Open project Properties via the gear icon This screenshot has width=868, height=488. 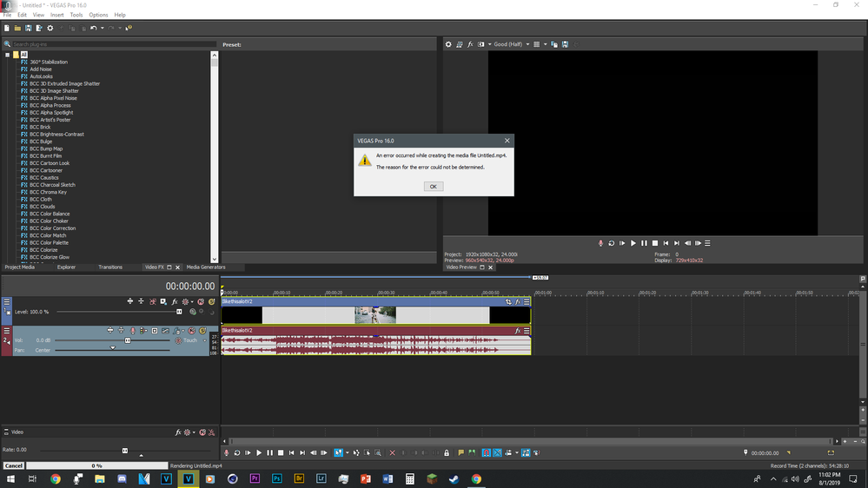50,28
